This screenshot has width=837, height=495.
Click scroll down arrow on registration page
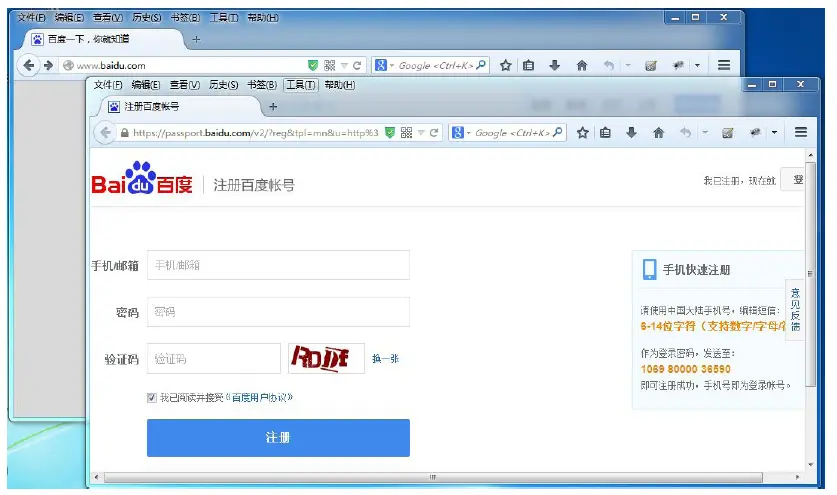[810, 465]
